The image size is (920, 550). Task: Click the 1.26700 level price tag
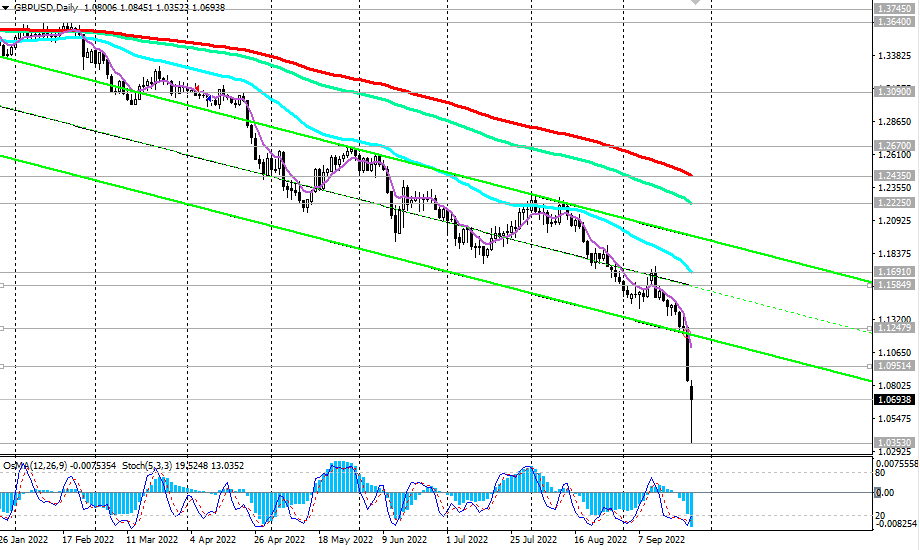(x=893, y=145)
